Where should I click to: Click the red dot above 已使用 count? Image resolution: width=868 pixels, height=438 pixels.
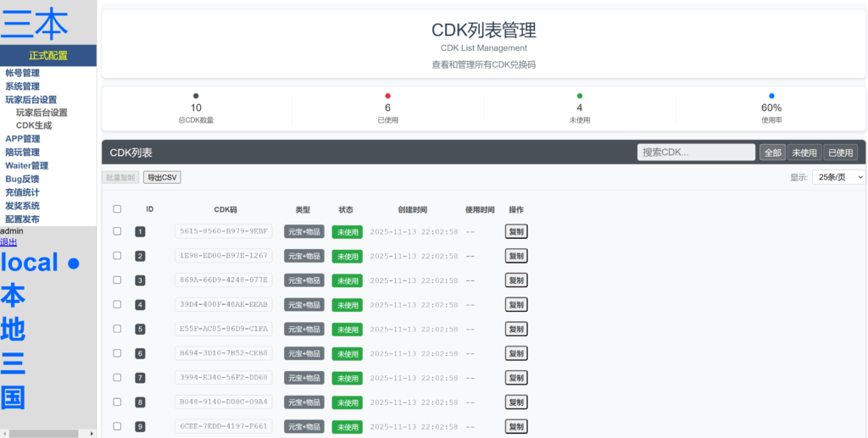388,97
